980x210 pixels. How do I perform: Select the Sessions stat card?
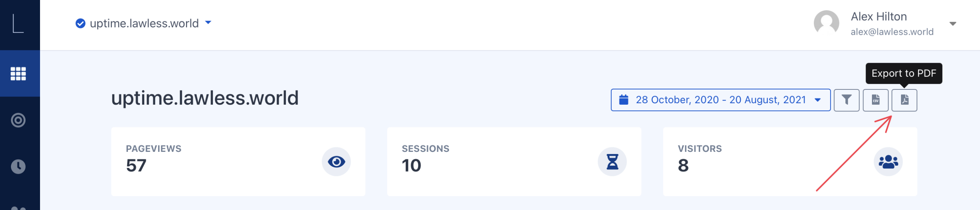pos(514,162)
